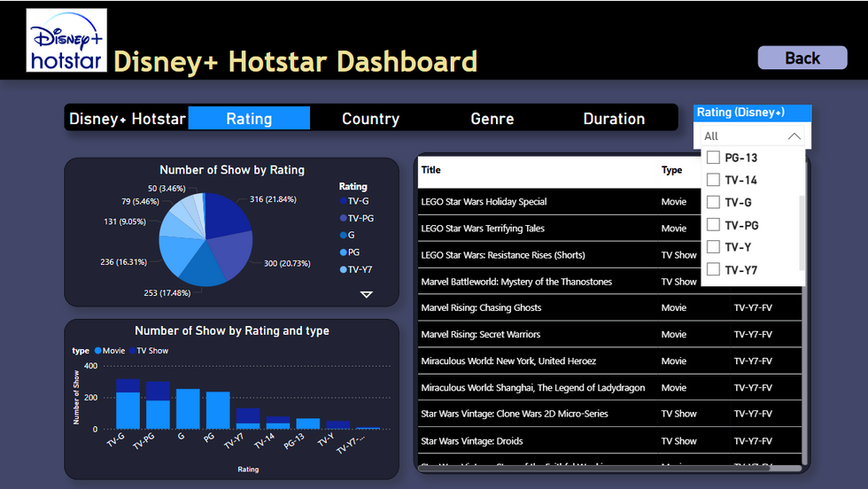Click TV-PG legend color marker
The width and height of the screenshot is (868, 489).
pyautogui.click(x=344, y=218)
